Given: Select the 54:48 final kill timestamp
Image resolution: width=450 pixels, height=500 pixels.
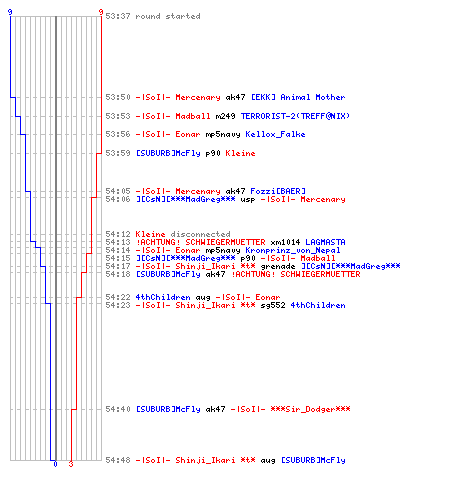Looking at the screenshot, I should click(118, 460).
